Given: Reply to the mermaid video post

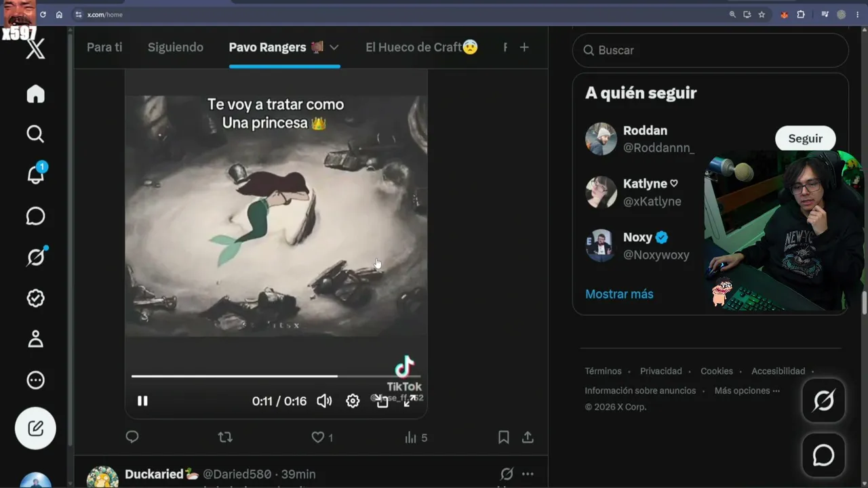Looking at the screenshot, I should click(132, 437).
